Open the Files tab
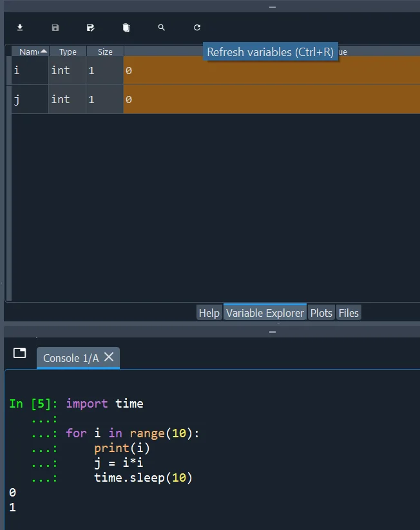The image size is (420, 530). click(348, 313)
